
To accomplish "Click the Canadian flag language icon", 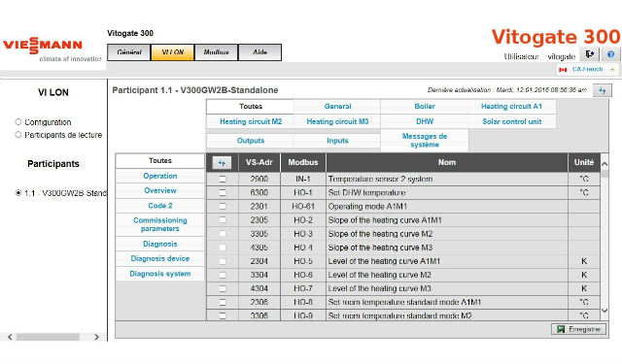I will (x=563, y=70).
